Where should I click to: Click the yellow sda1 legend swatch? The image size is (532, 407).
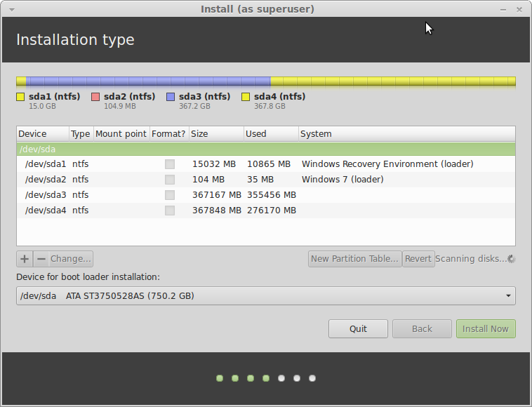20,97
